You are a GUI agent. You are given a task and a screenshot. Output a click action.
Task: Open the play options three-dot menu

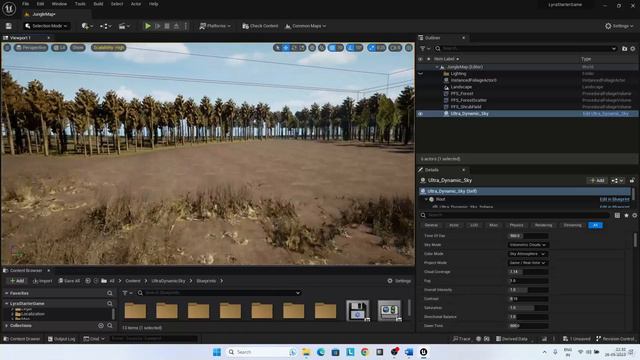tap(186, 26)
